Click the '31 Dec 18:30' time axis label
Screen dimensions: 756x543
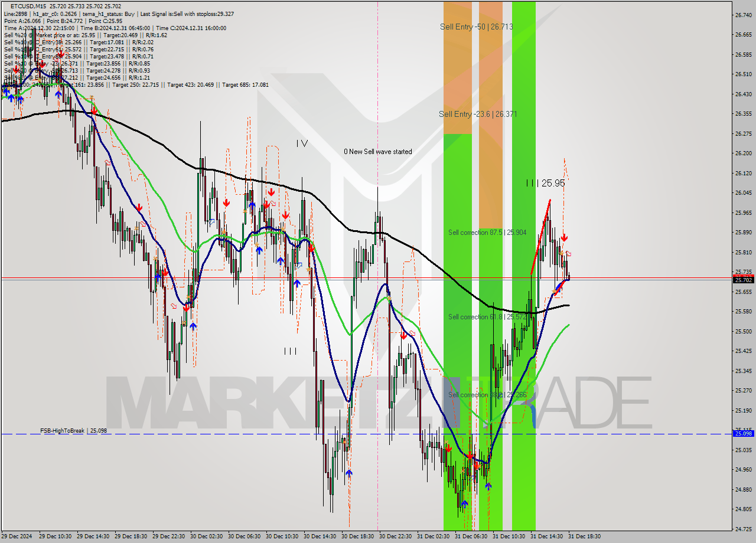click(x=584, y=537)
